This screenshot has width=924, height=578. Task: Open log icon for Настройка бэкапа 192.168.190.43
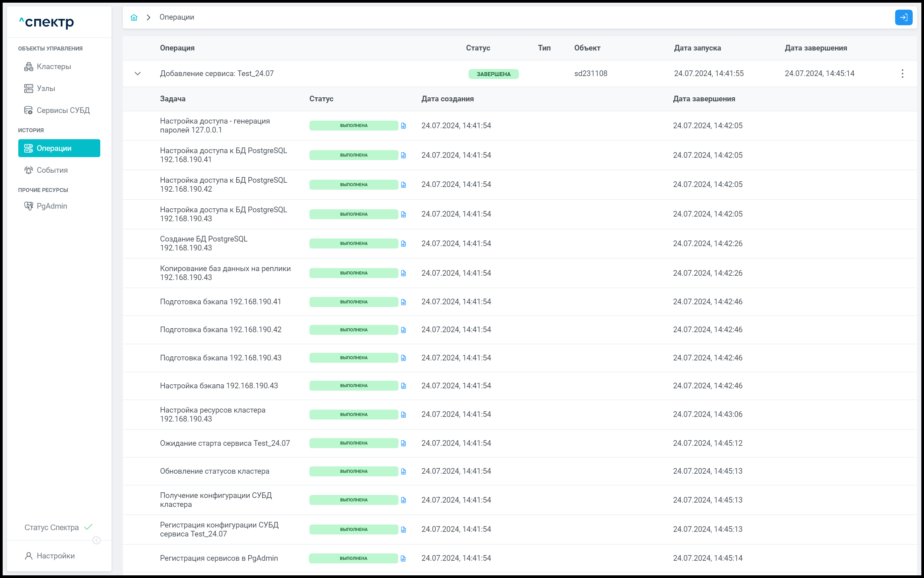point(403,386)
